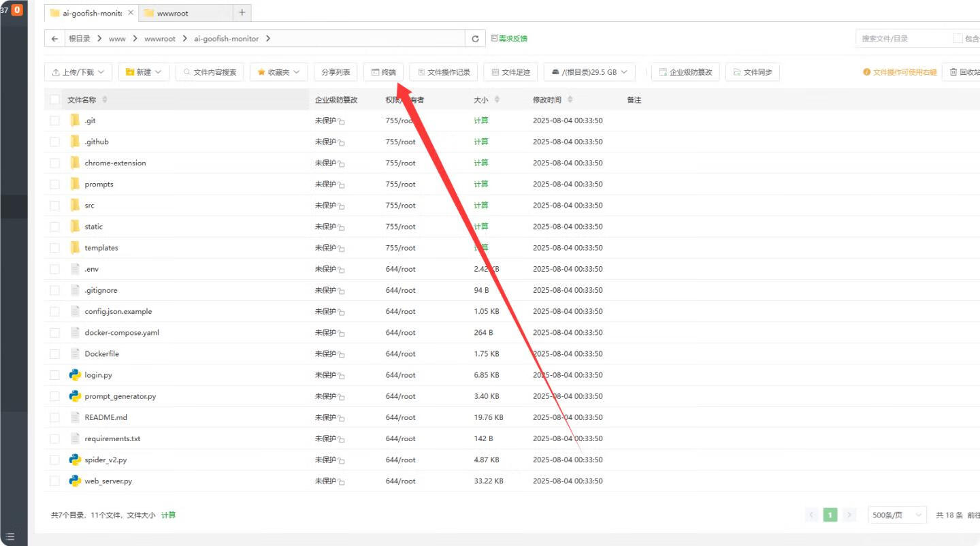Select checkbox beside README.md

pyautogui.click(x=55, y=417)
